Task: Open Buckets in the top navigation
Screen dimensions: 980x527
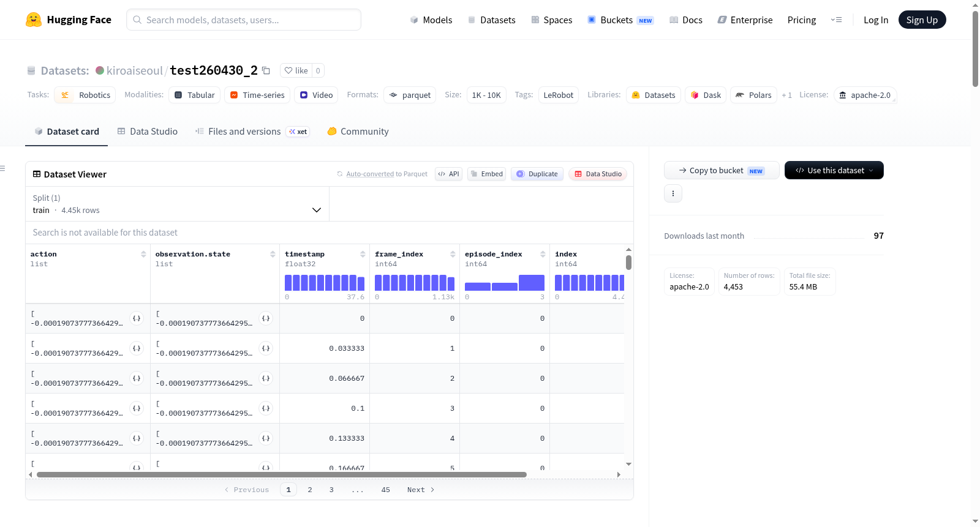Action: pos(620,20)
